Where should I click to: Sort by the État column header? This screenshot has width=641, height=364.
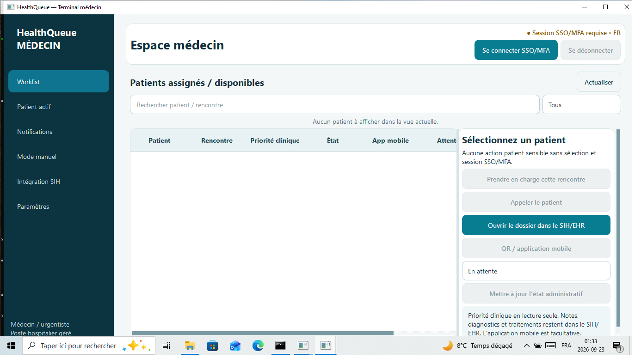(x=333, y=140)
